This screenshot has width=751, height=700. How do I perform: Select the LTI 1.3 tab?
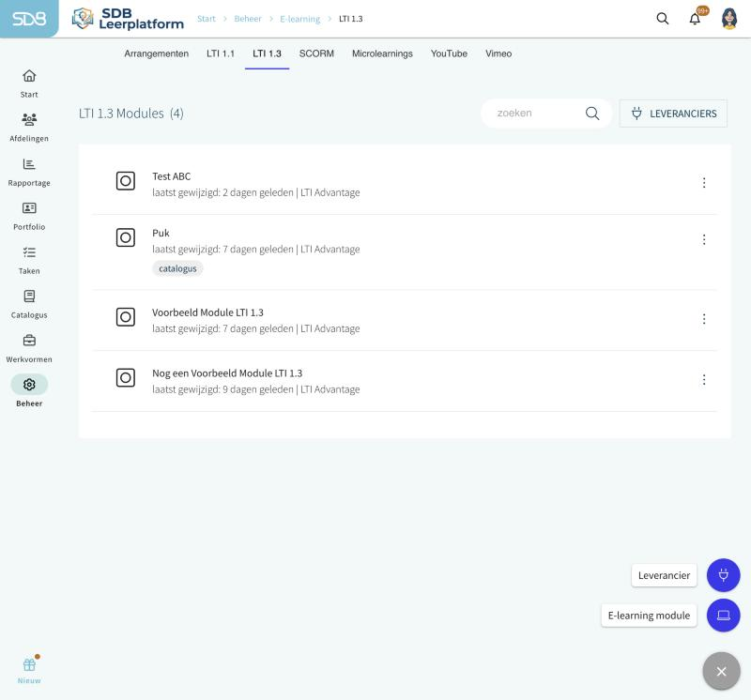click(x=267, y=53)
